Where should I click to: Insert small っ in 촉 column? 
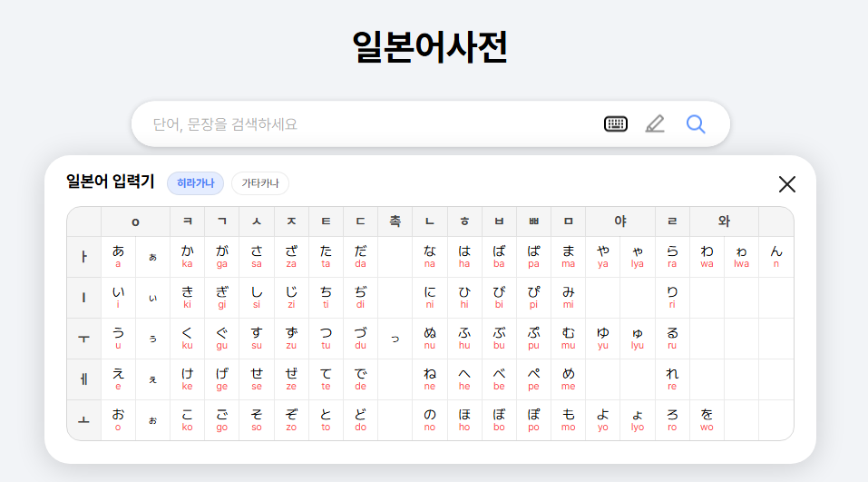(x=395, y=339)
